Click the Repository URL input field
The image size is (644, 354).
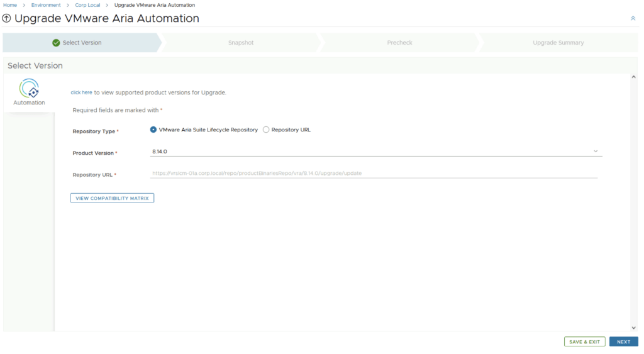point(374,174)
